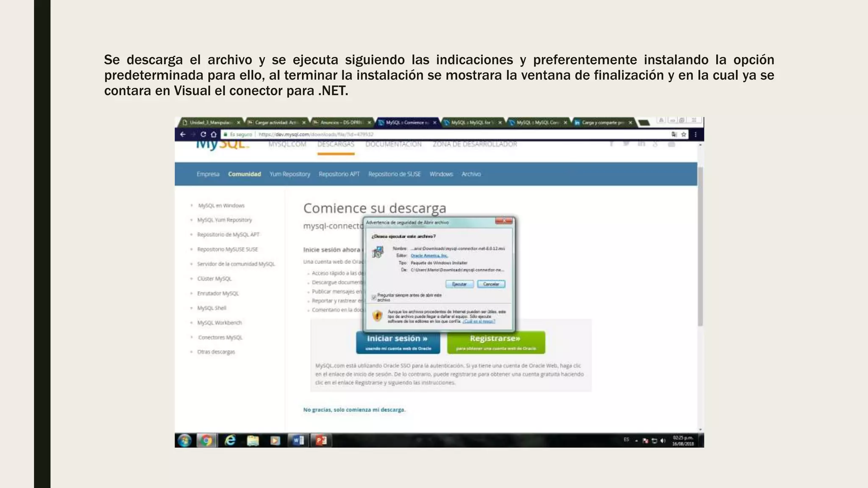Image resolution: width=868 pixels, height=488 pixels.
Task: Click the green Registrarse button
Action: 496,342
